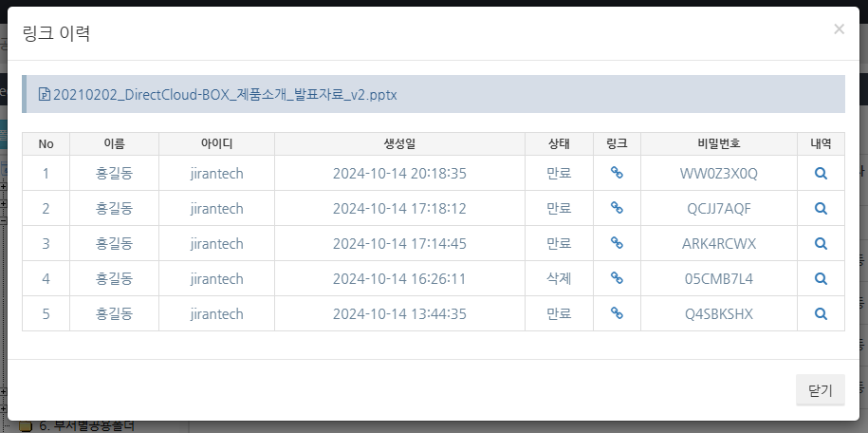Click link icon for password WW0Z3X0Q row
This screenshot has height=433, width=868.
click(617, 174)
